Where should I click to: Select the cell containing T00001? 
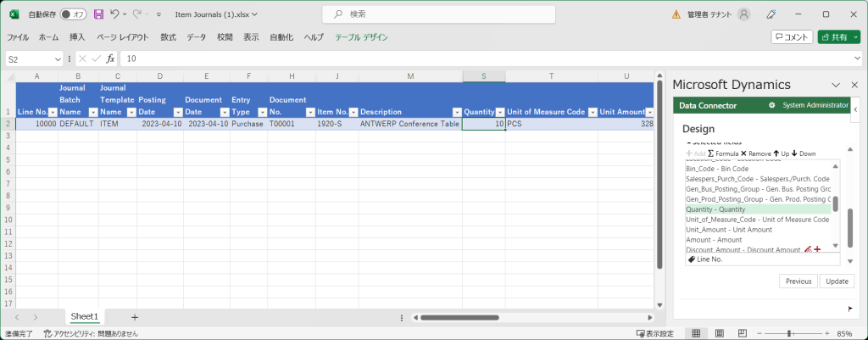coord(292,124)
